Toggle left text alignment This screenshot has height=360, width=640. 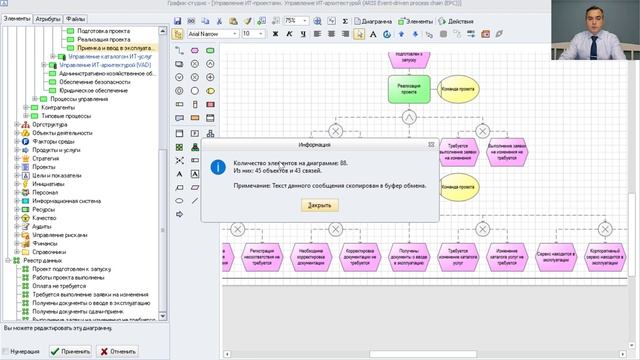[x=317, y=34]
